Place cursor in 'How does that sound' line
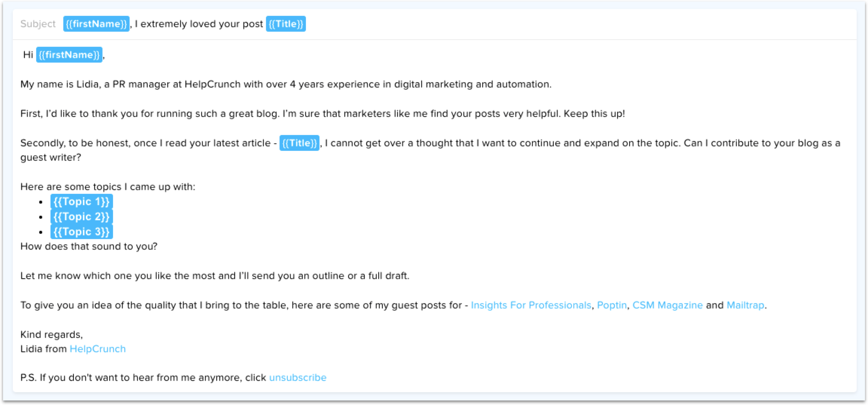The height and width of the screenshot is (405, 868). pyautogui.click(x=89, y=246)
